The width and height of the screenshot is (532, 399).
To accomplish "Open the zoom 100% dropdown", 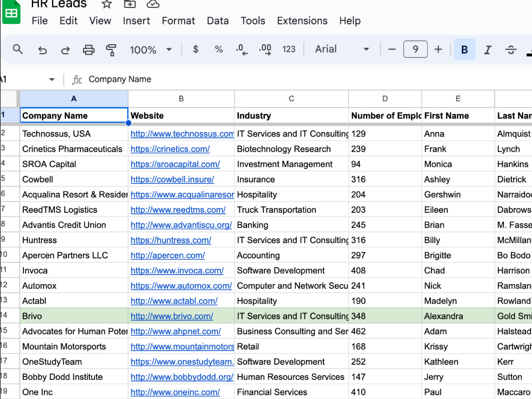I will [151, 50].
